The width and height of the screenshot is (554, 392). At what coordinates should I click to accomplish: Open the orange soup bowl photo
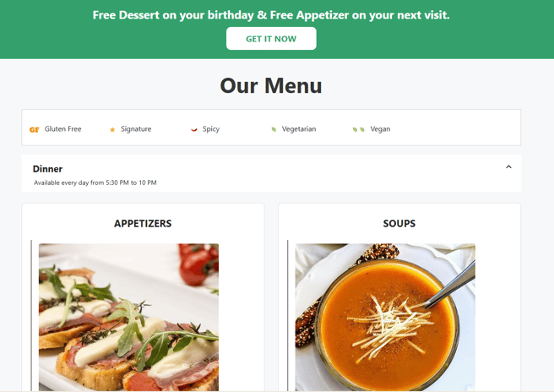click(385, 317)
